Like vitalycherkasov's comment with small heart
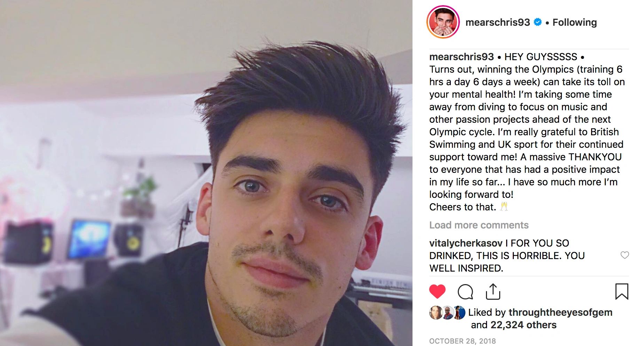 (625, 255)
